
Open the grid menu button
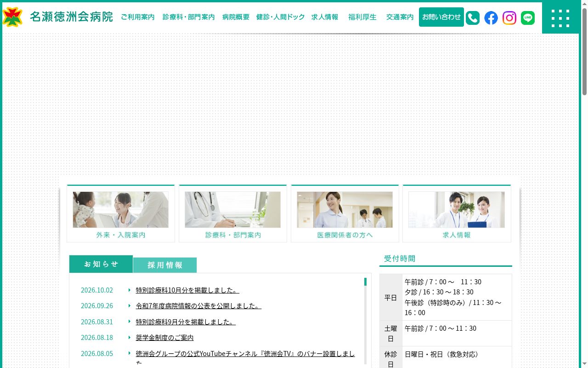[x=560, y=18]
